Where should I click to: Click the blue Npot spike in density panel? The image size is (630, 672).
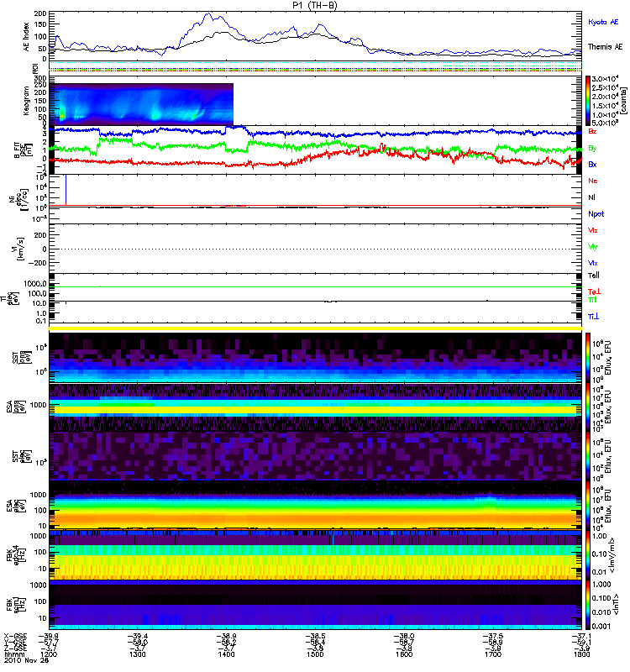[x=66, y=190]
